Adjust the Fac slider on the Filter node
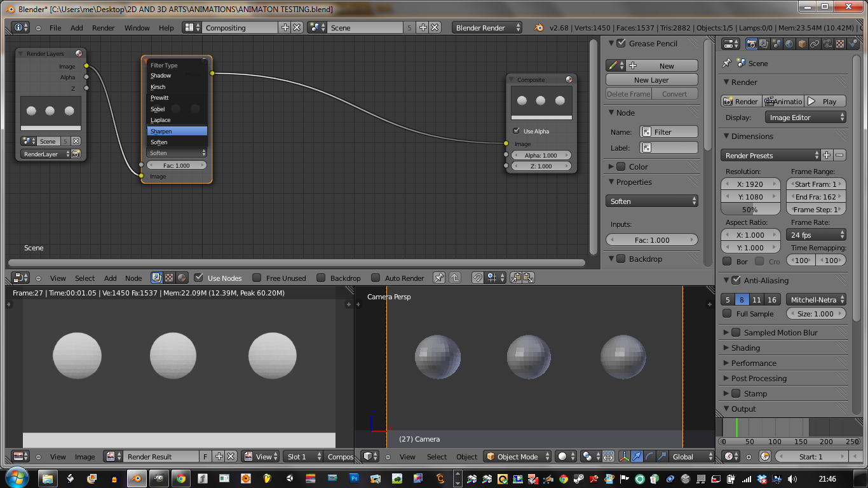Image resolution: width=868 pixels, height=488 pixels. [176, 165]
